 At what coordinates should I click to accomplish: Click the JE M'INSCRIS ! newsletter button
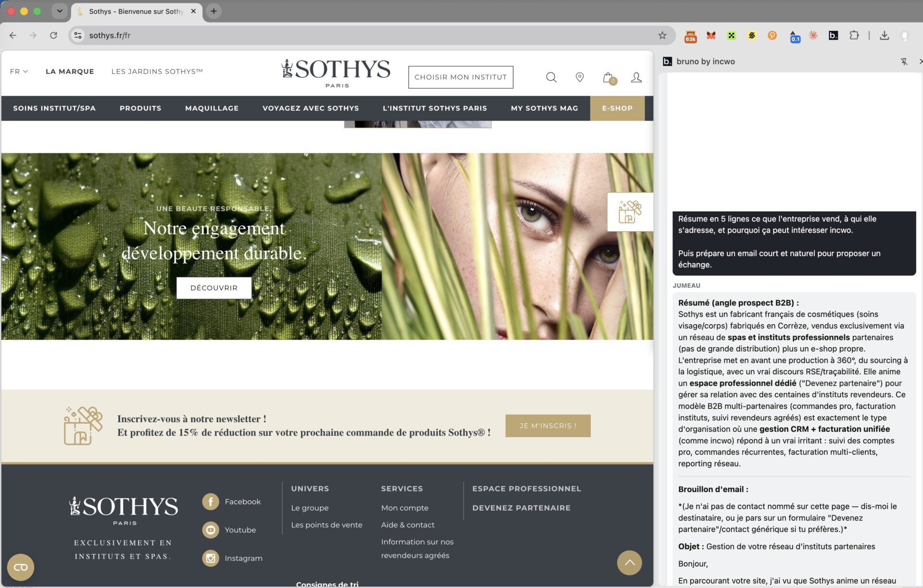coord(548,426)
